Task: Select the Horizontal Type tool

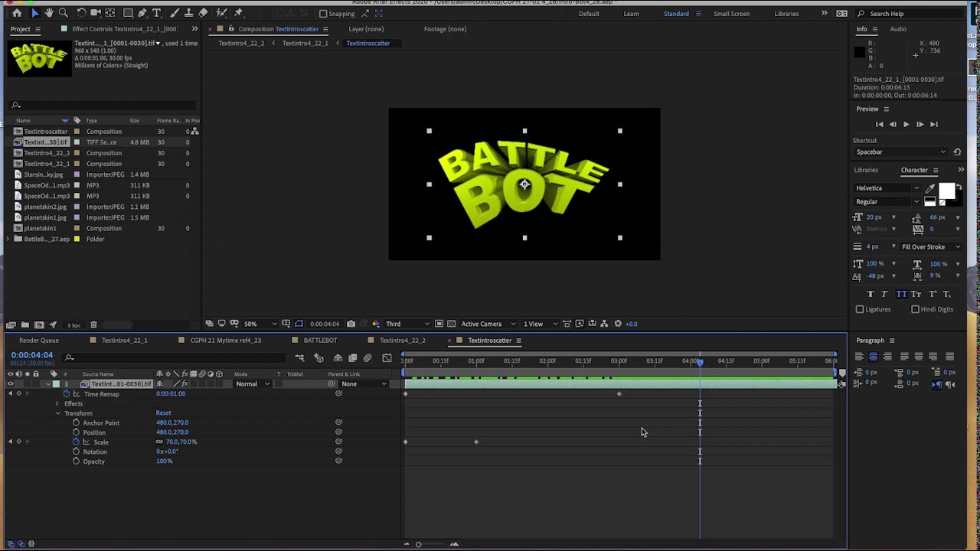Action: pyautogui.click(x=157, y=13)
